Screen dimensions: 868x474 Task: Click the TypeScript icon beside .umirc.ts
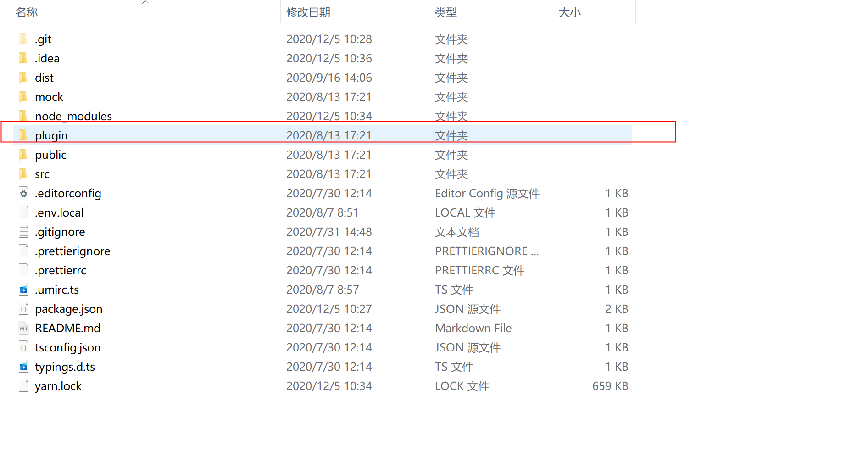[x=23, y=289]
